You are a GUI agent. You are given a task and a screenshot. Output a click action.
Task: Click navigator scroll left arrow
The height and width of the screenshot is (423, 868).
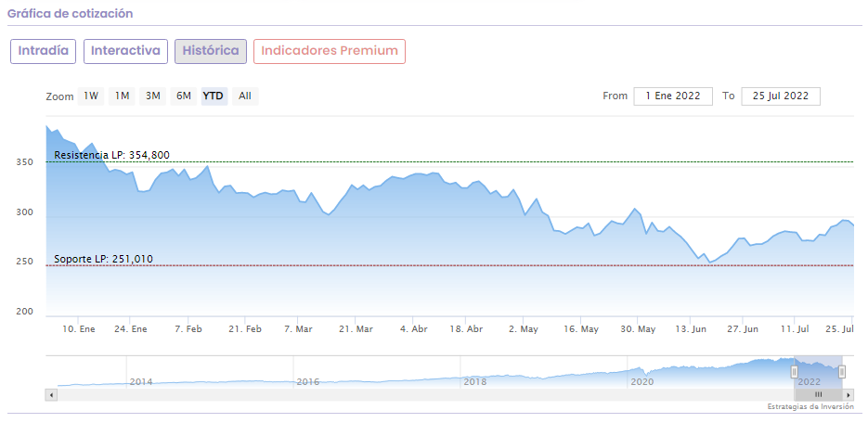(x=51, y=394)
